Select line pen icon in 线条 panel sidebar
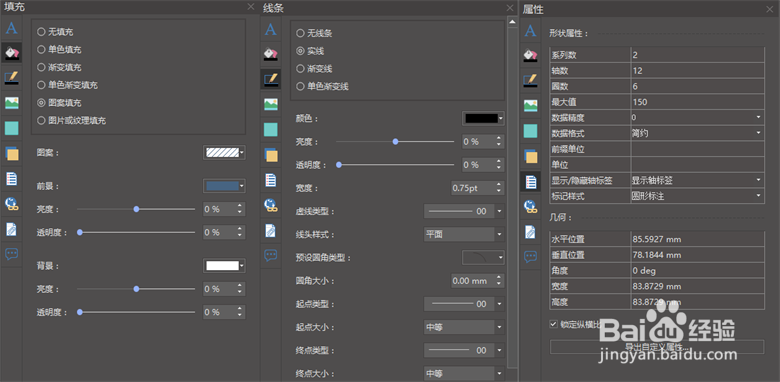Image resolution: width=780 pixels, height=382 pixels. point(271,79)
